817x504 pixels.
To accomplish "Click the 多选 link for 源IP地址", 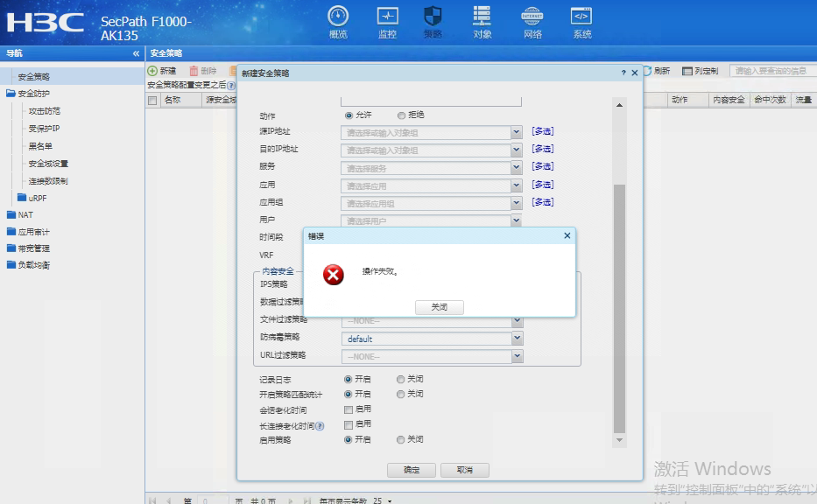I will pos(542,131).
